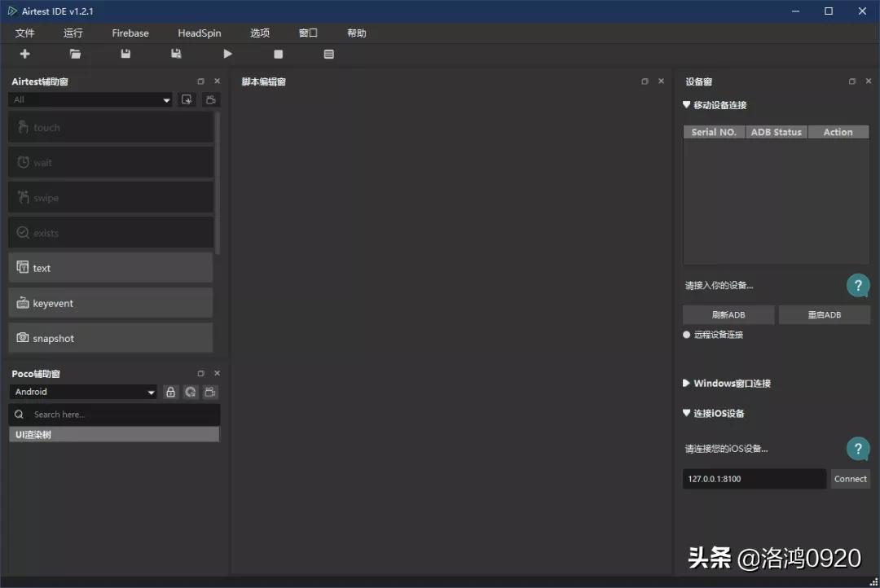The width and height of the screenshot is (880, 588).
Task: Open the HeadSpin menu
Action: point(199,33)
